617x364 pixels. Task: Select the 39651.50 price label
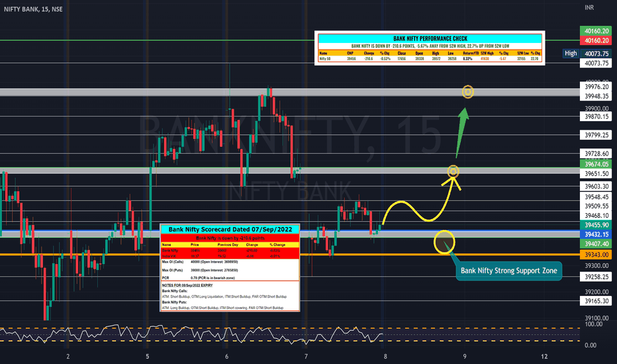click(596, 173)
